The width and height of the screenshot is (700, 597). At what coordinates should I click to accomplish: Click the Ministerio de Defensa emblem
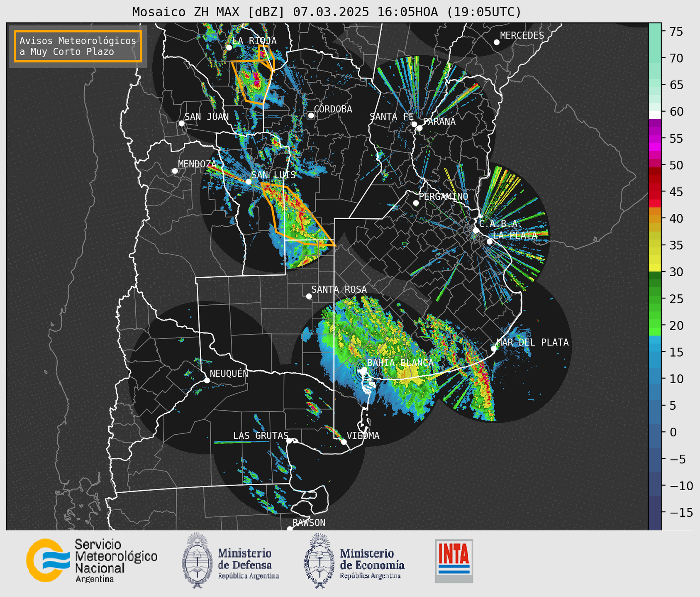tap(197, 560)
